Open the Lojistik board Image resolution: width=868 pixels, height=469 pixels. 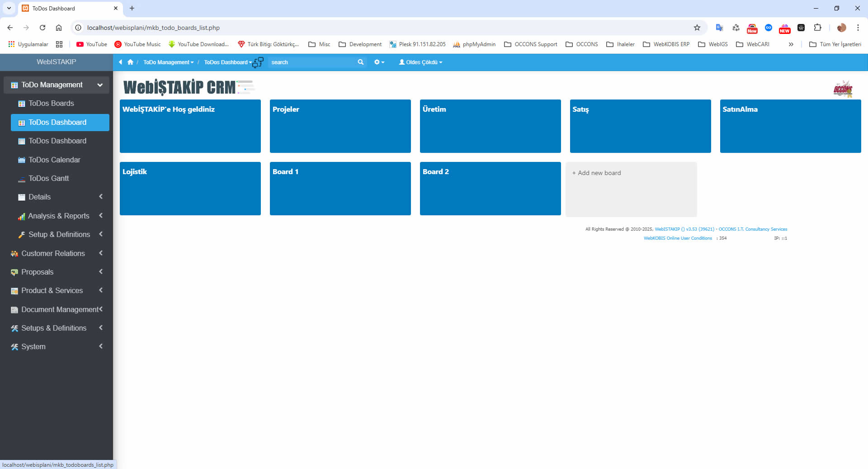point(190,189)
